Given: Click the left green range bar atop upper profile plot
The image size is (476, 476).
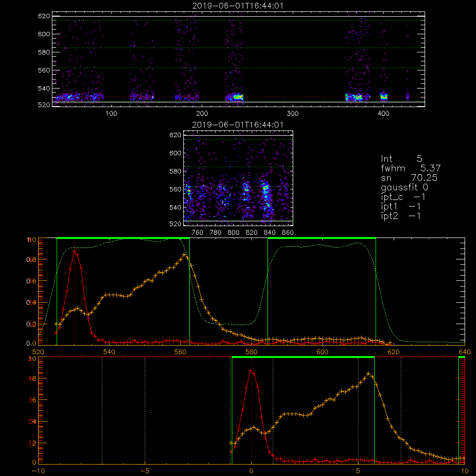Looking at the screenshot, I should point(123,238).
